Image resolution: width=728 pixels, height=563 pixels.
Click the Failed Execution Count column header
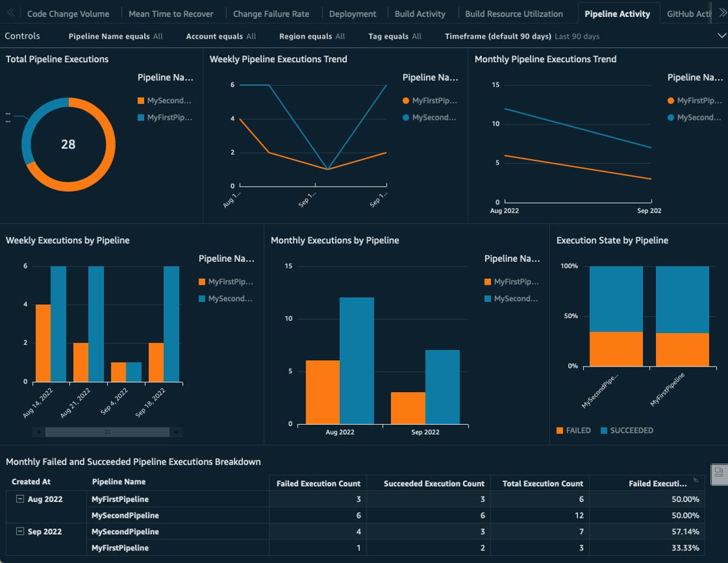318,484
